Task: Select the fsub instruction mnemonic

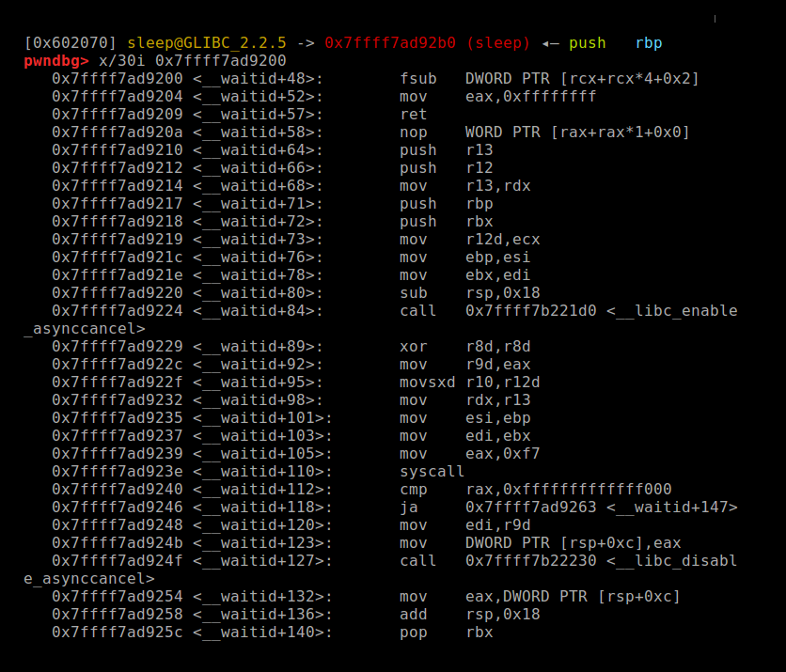Action: (418, 79)
